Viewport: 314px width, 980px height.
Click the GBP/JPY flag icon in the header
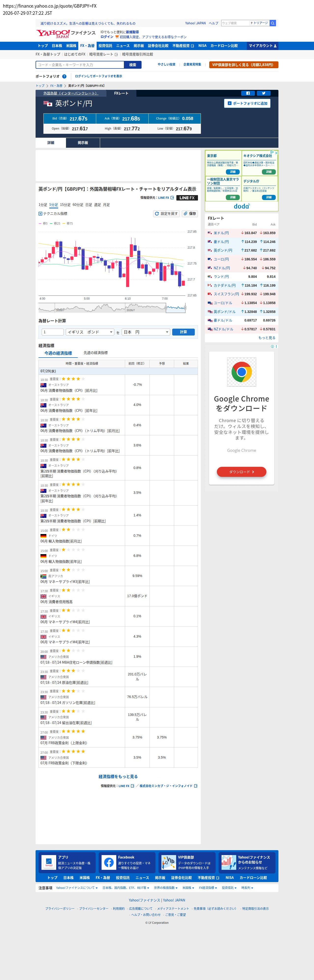(x=48, y=104)
